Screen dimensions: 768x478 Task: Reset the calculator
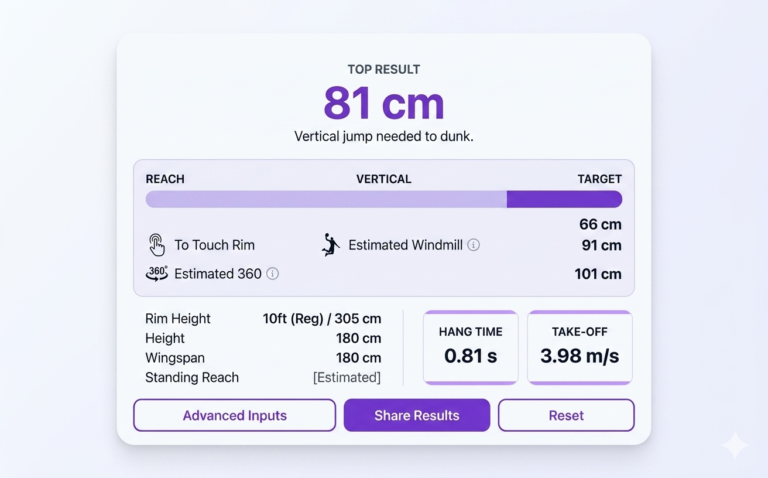click(566, 415)
